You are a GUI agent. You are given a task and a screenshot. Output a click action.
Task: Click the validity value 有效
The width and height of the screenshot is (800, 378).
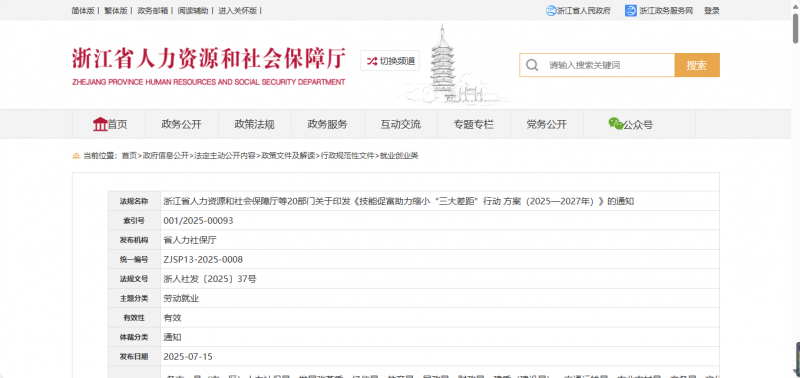[x=172, y=318]
